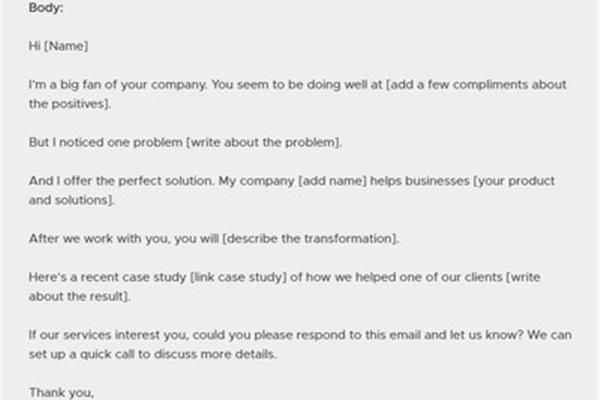The width and height of the screenshot is (600, 400).
Task: Click the 'But I noticed one problem' text
Action: 106,142
